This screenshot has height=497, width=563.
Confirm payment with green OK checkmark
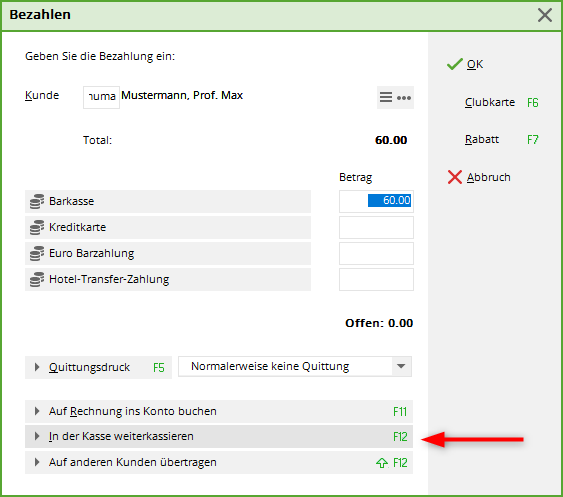click(x=465, y=64)
